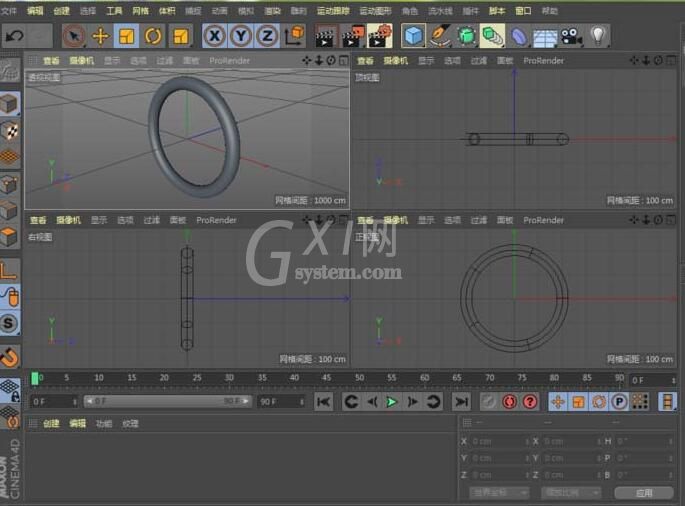Screen dimensions: 685x506
Task: Click the 90 F end frame field
Action: 281,402
